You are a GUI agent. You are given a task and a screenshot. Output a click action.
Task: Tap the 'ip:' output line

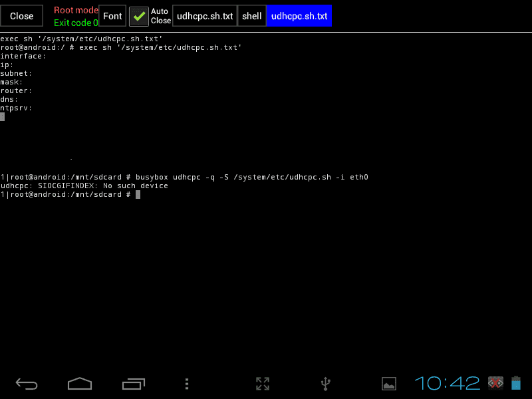pyautogui.click(x=7, y=65)
